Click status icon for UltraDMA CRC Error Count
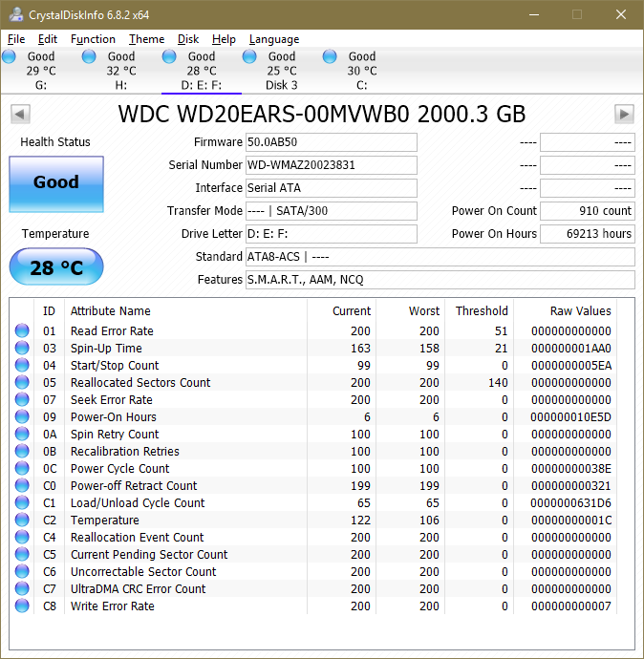Screen dimensions: 644x659 (x=22, y=589)
